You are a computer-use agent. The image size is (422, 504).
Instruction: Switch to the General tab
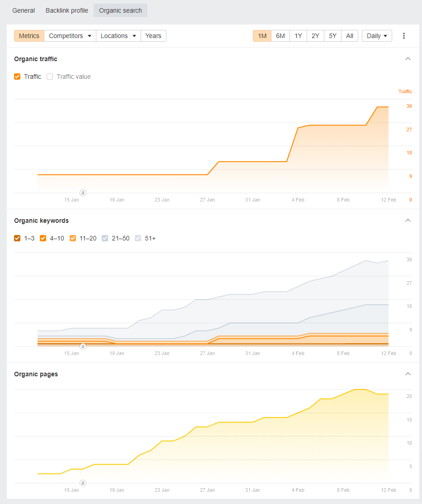(x=24, y=10)
